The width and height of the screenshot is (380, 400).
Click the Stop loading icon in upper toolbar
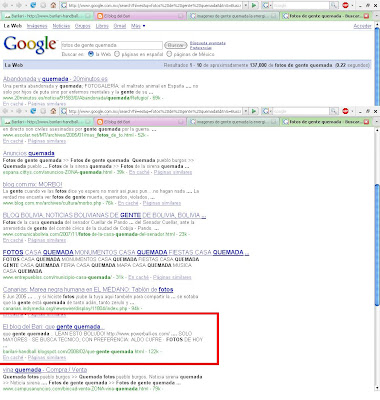(x=43, y=5)
